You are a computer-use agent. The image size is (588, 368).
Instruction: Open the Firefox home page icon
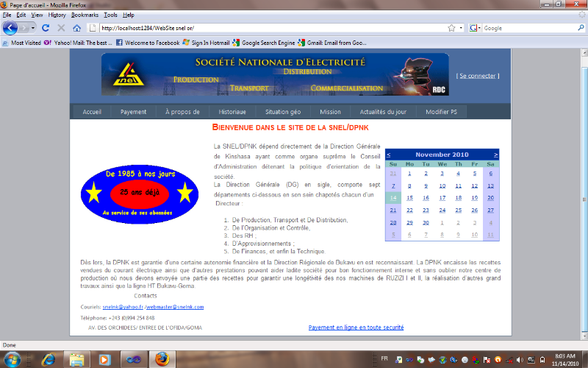[x=77, y=28]
